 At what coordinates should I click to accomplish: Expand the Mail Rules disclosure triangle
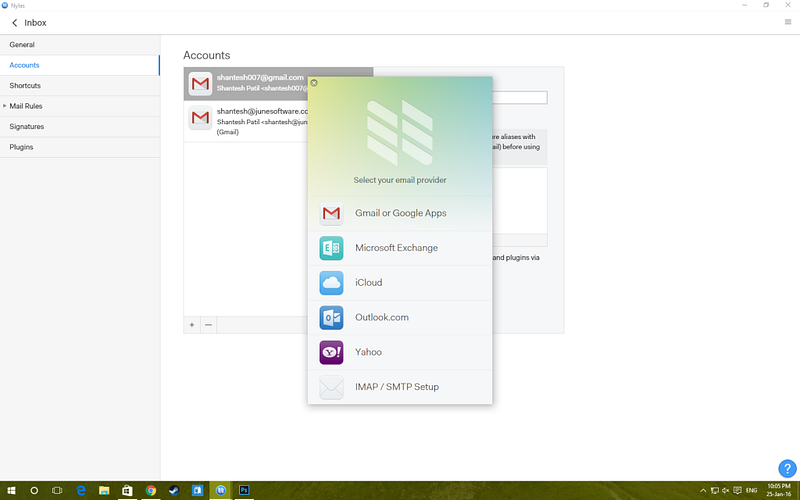[5, 106]
